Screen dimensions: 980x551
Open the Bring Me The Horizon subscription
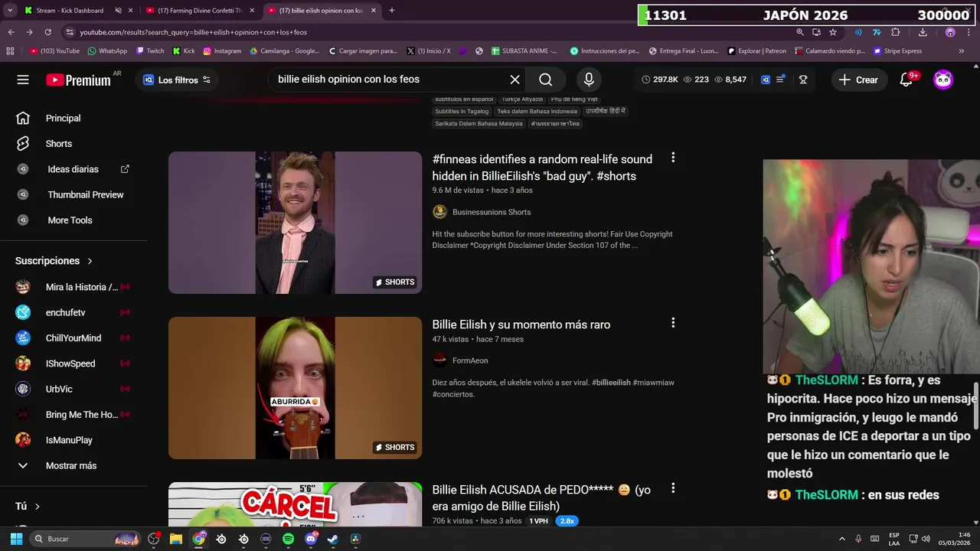click(73, 415)
